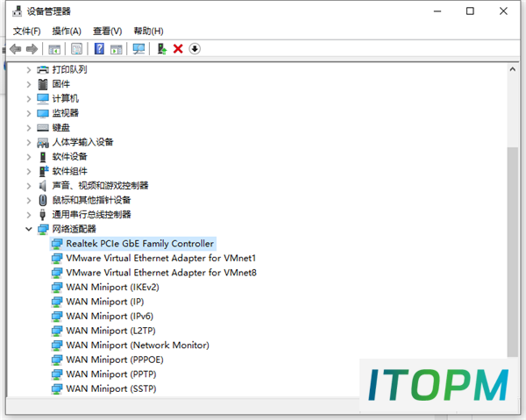Image resolution: width=526 pixels, height=420 pixels.
Task: Expand the 通用串行总线控制器 node
Action: (x=29, y=215)
